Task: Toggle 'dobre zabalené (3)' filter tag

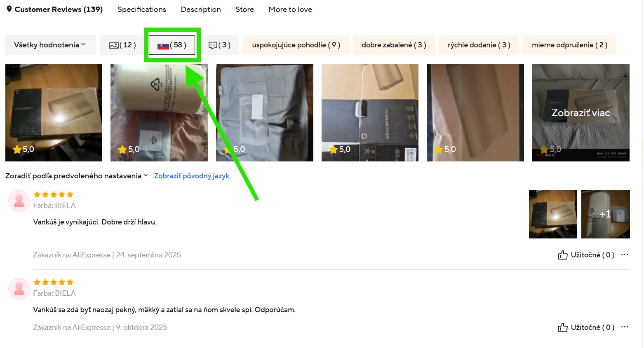Action: (394, 45)
